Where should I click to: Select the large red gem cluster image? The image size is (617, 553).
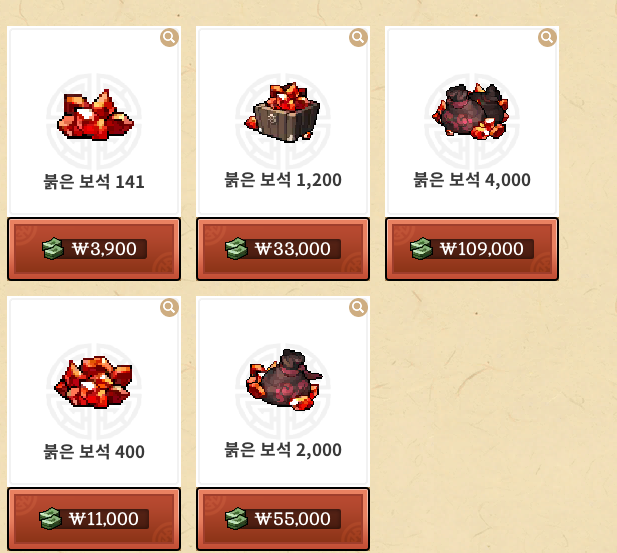tap(94, 382)
